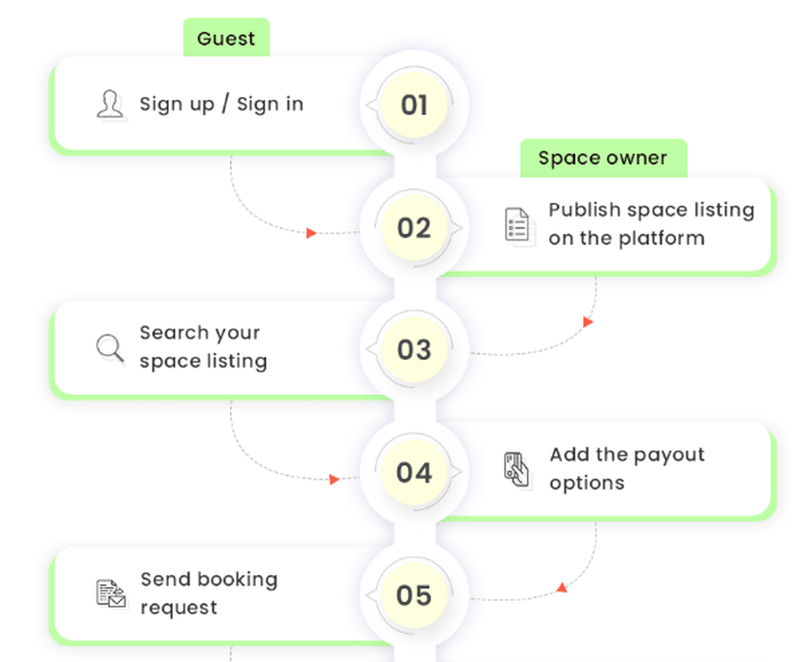This screenshot has height=662, width=812.
Task: Click the step 02 circle
Action: point(414,227)
